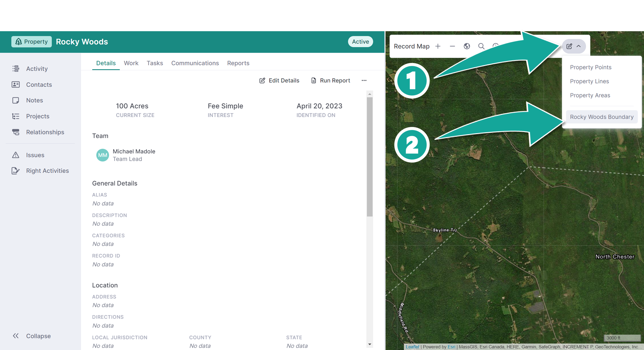The height and width of the screenshot is (350, 644).
Task: Open the map edit pencil tool
Action: coord(569,46)
